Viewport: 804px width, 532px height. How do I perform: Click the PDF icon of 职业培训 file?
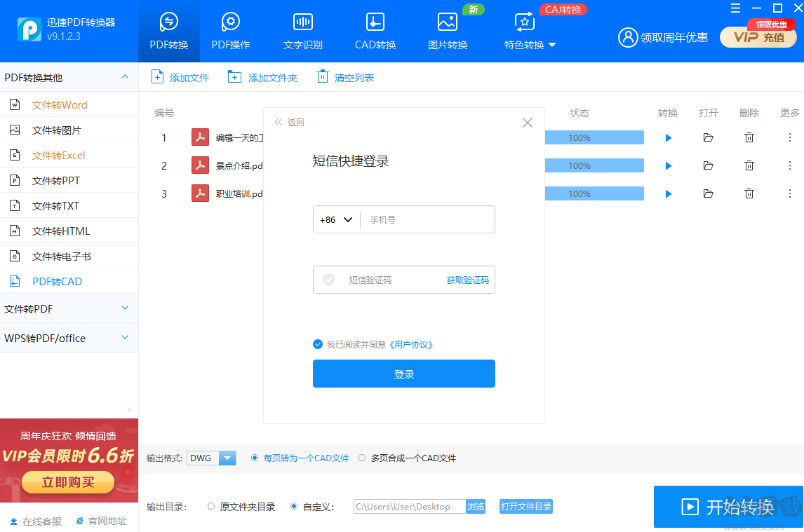200,193
